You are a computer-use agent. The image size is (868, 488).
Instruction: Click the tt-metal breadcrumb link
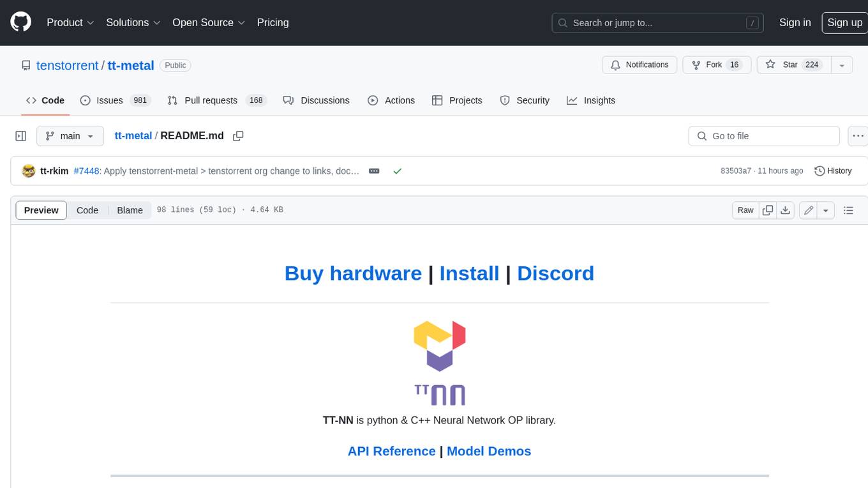133,135
